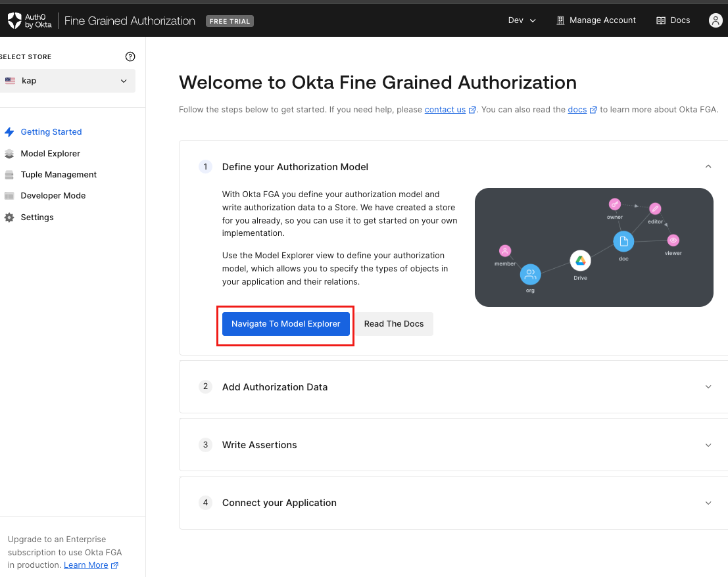
Task: Open the Dev environment dropdown
Action: [522, 20]
